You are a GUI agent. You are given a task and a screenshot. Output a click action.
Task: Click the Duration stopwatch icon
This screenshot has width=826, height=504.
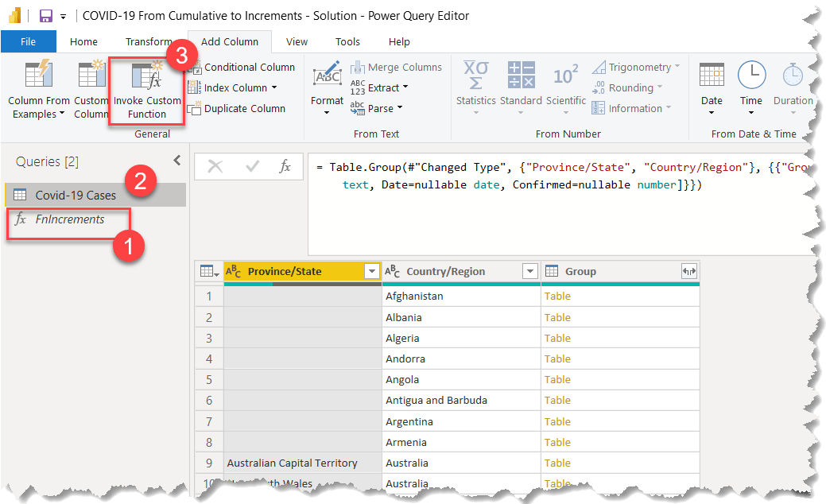[x=793, y=74]
